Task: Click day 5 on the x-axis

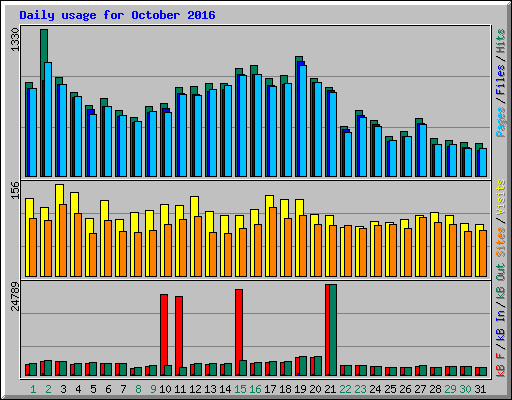Action: coord(93,389)
